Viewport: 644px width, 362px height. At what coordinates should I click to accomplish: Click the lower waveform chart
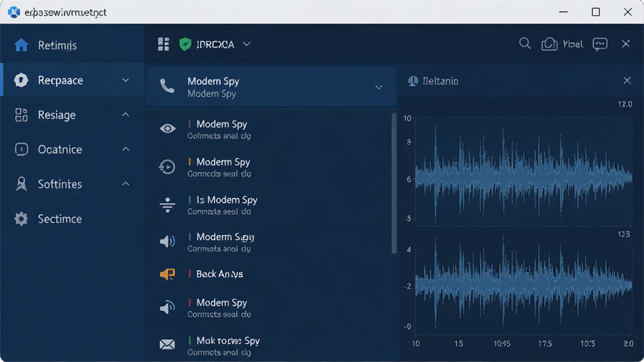pyautogui.click(x=523, y=283)
